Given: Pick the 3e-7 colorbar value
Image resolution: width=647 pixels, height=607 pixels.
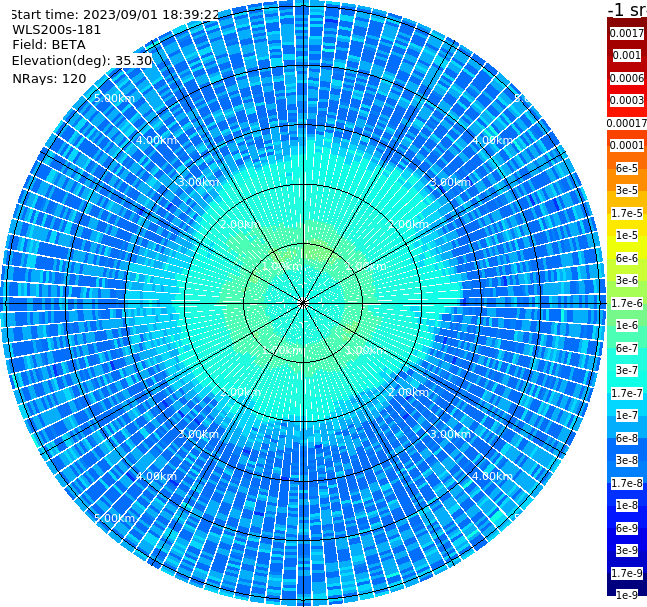Looking at the screenshot, I should point(627,370).
